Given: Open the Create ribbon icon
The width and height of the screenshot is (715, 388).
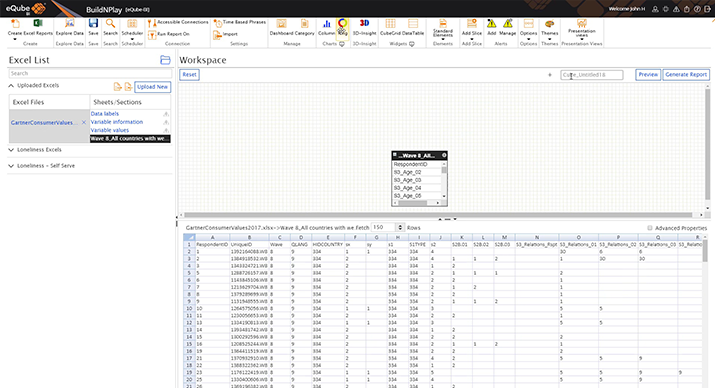Looking at the screenshot, I should coord(15,27).
